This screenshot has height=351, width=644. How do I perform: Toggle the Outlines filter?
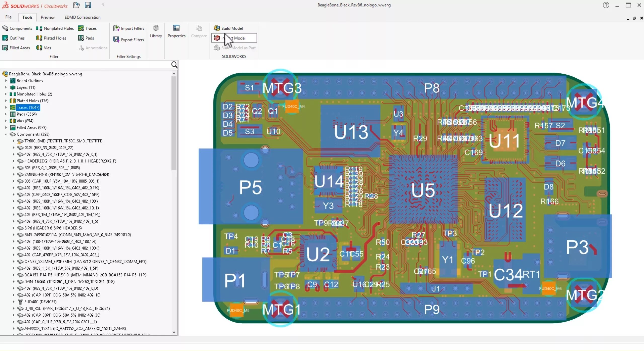(x=14, y=38)
